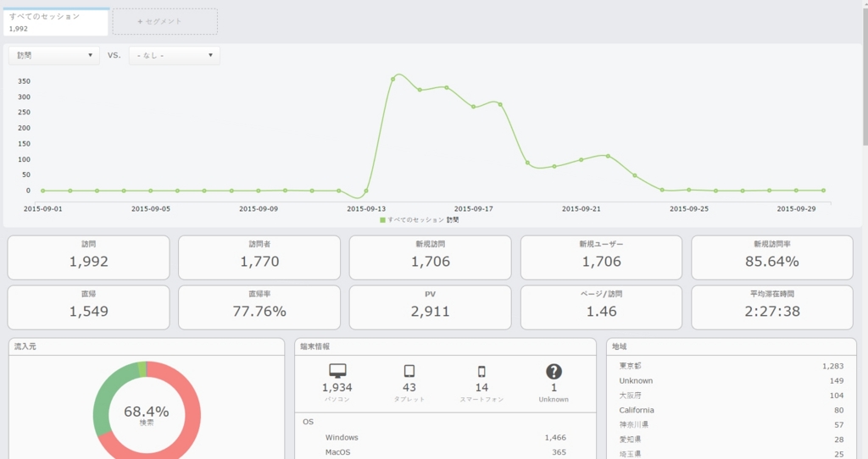Click the 流入元 panel header
The width and height of the screenshot is (868, 459).
(147, 346)
